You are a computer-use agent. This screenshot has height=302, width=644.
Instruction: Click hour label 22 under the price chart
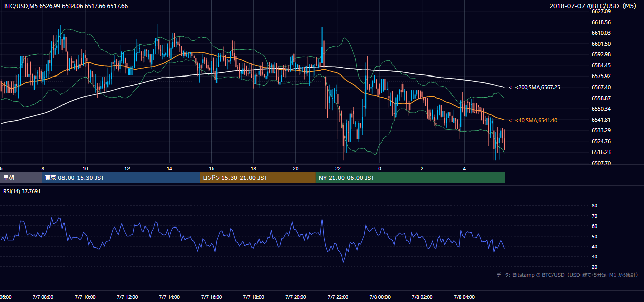tap(338, 168)
